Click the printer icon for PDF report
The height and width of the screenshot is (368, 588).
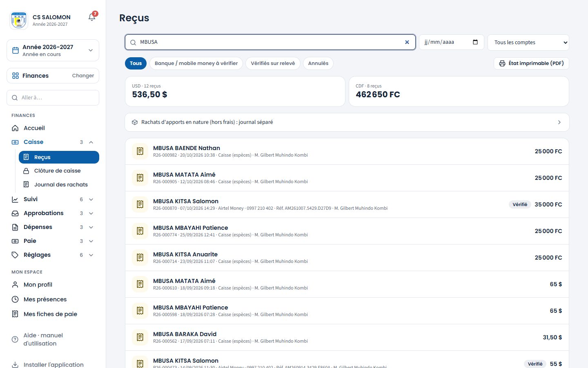coord(502,63)
